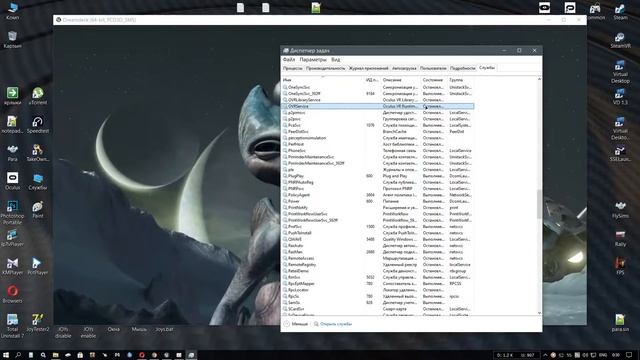
Task: Open the JoyTester2 desktop shortcut
Action: click(38, 323)
